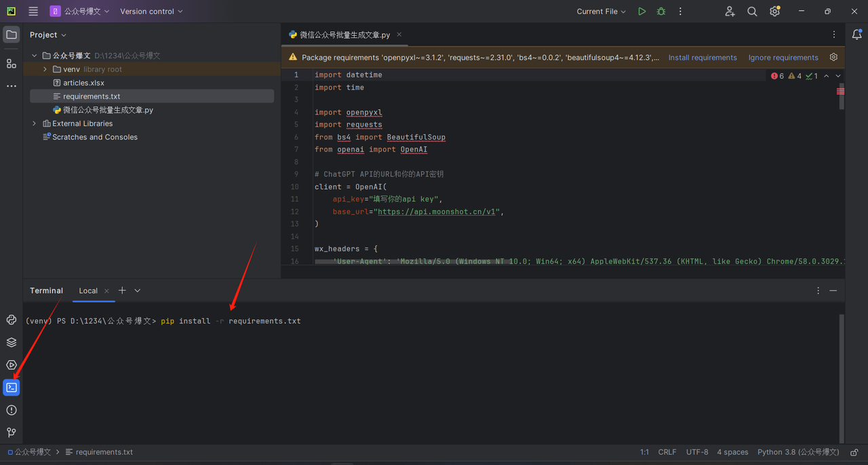Viewport: 868px width, 465px height.
Task: Open the moonshot API URL link
Action: pos(438,211)
